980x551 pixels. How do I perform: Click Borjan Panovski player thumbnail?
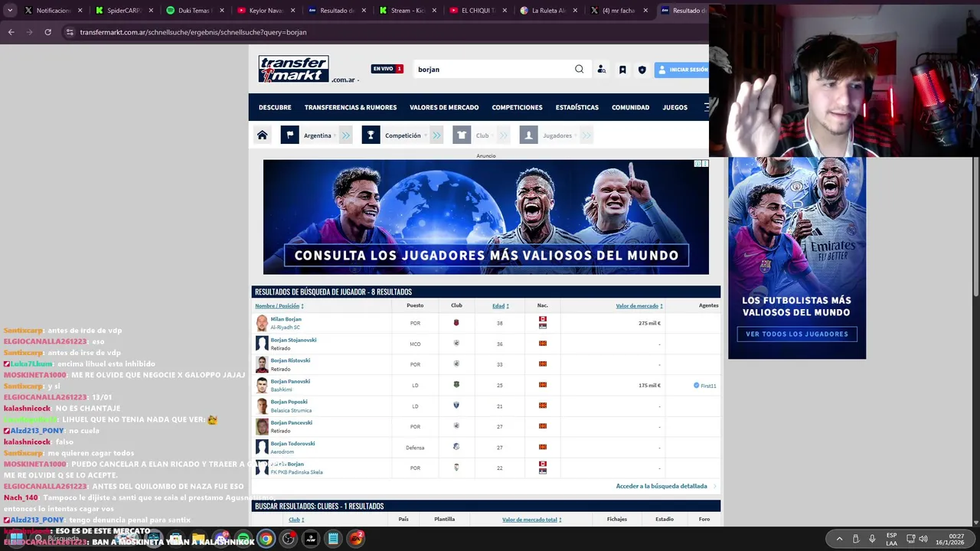[262, 385]
